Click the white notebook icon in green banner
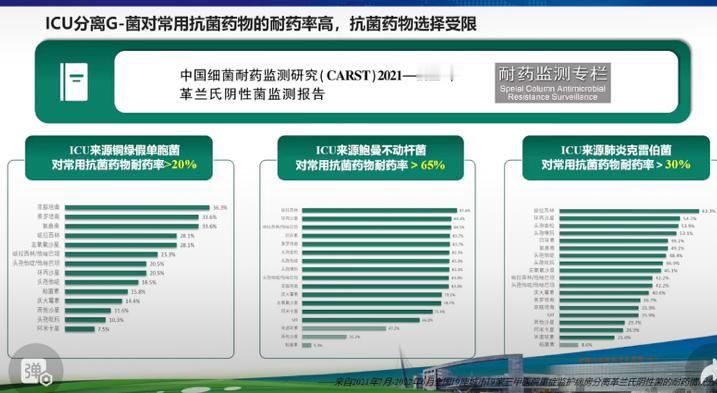This screenshot has height=393, width=717. [x=74, y=82]
